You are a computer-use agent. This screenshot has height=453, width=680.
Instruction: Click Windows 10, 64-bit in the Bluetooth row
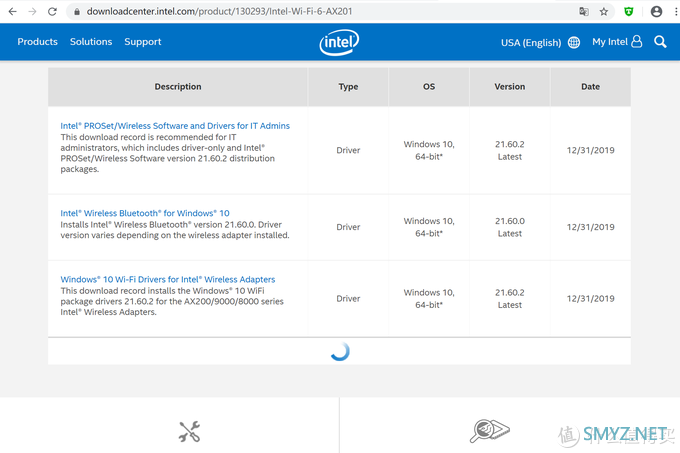tap(429, 227)
